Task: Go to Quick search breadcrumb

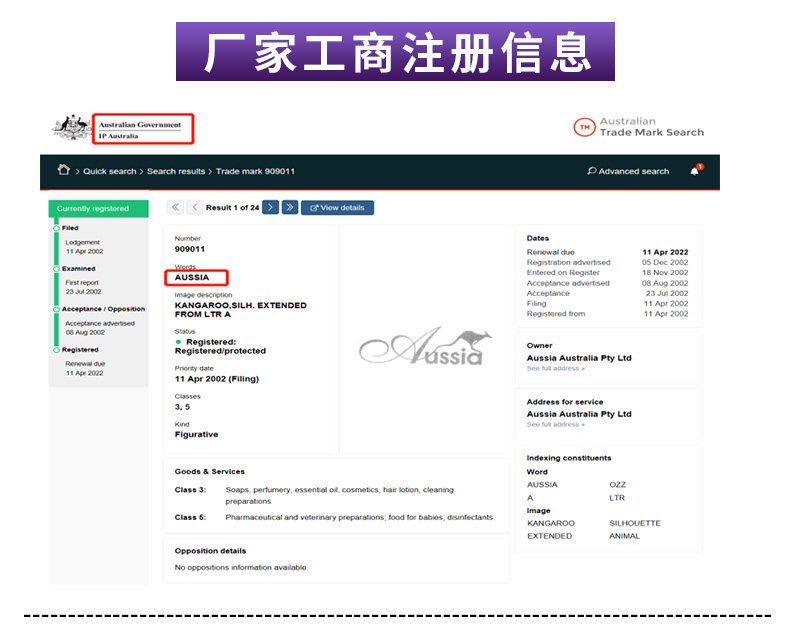Action: coord(109,171)
